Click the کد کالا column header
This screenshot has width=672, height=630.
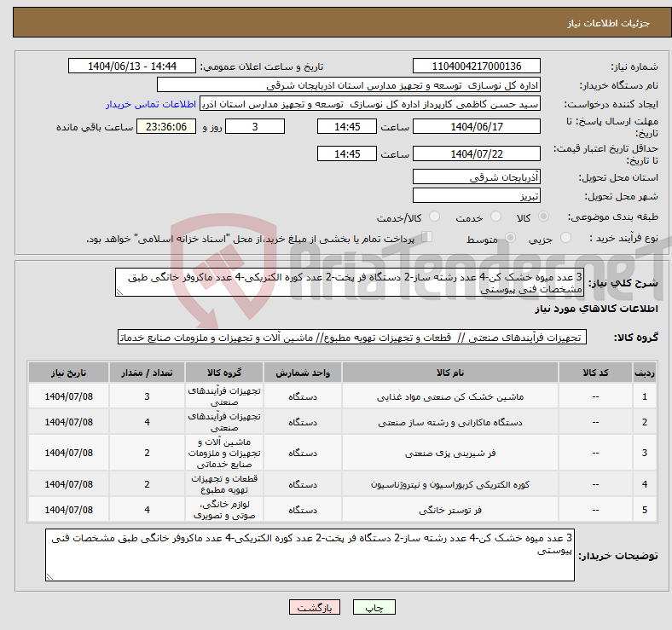pos(595,373)
